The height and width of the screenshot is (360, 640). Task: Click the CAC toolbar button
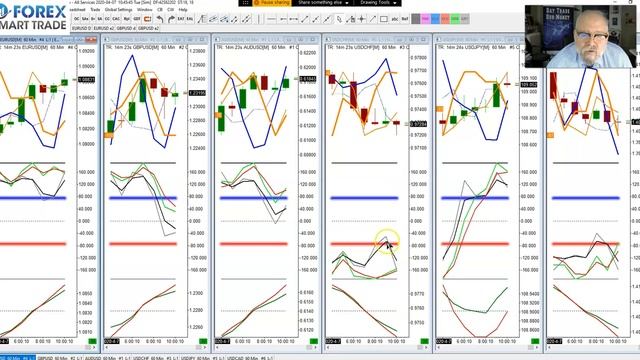pyautogui.click(x=116, y=19)
